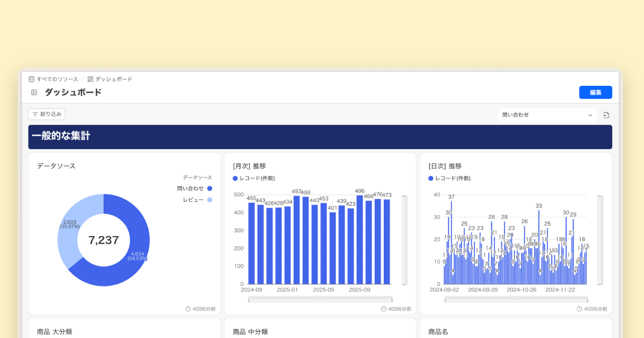The image size is (644, 338).
Task: Open the ダッシュボード breadcrumb link
Action: click(110, 79)
